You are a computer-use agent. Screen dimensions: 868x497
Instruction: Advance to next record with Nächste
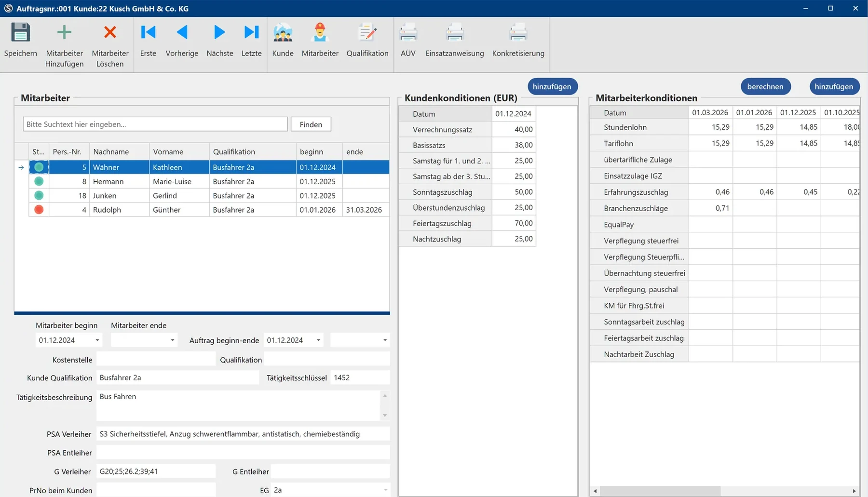tap(219, 41)
